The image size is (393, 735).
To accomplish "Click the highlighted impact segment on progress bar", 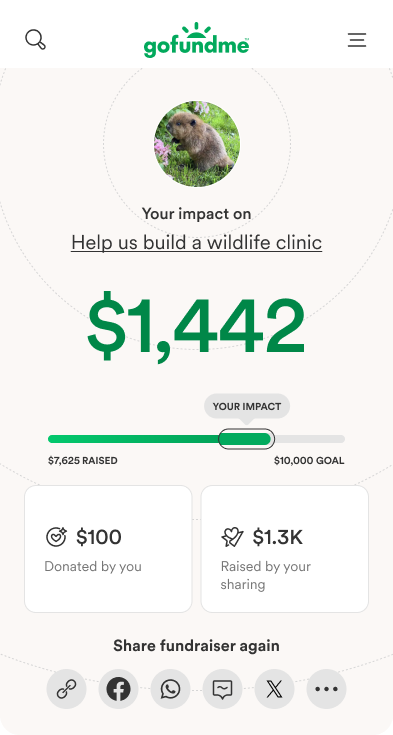I will (247, 439).
